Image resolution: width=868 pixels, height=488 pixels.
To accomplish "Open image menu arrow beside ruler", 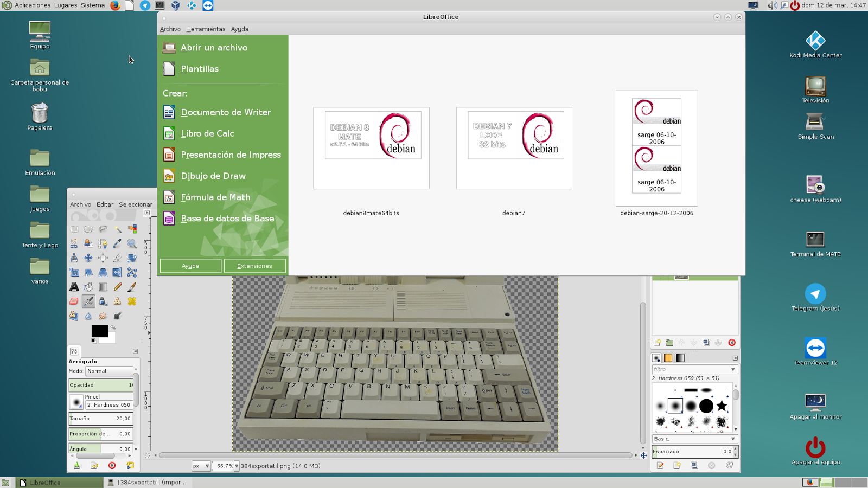I will coord(147,213).
